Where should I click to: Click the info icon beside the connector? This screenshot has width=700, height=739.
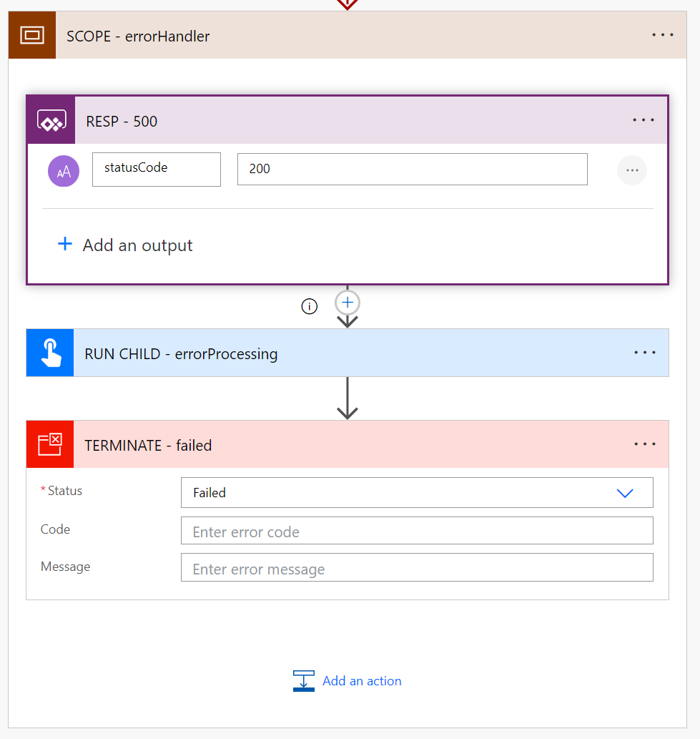pos(309,306)
